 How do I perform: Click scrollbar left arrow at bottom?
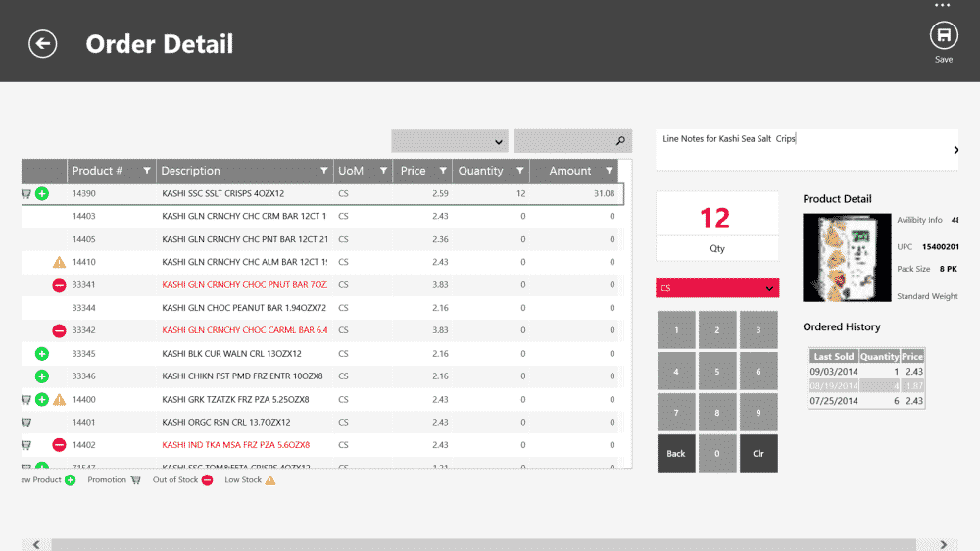coord(36,545)
